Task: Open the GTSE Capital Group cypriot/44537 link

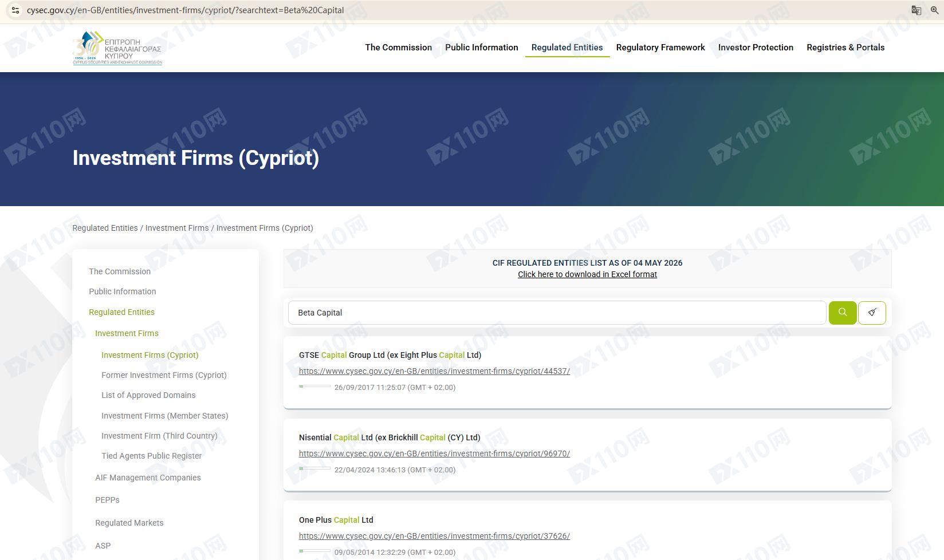Action: pyautogui.click(x=434, y=371)
